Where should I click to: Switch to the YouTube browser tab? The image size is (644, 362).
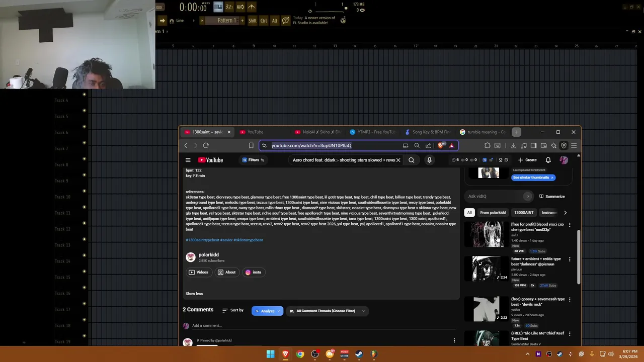[262, 132]
